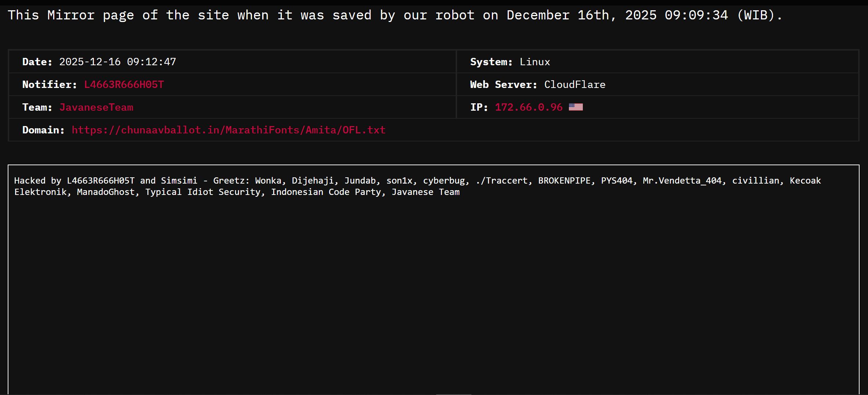Click the 'System:' label
This screenshot has height=395, width=868.
491,62
